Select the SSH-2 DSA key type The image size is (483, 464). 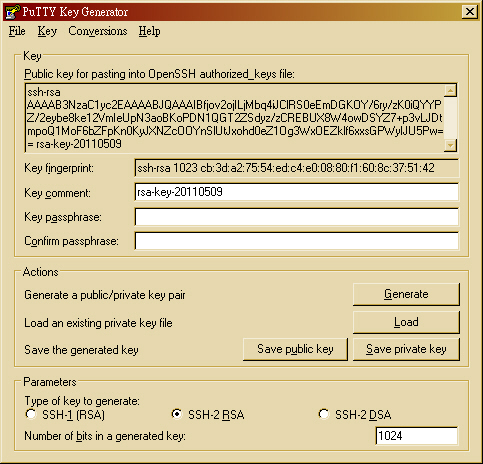point(323,414)
